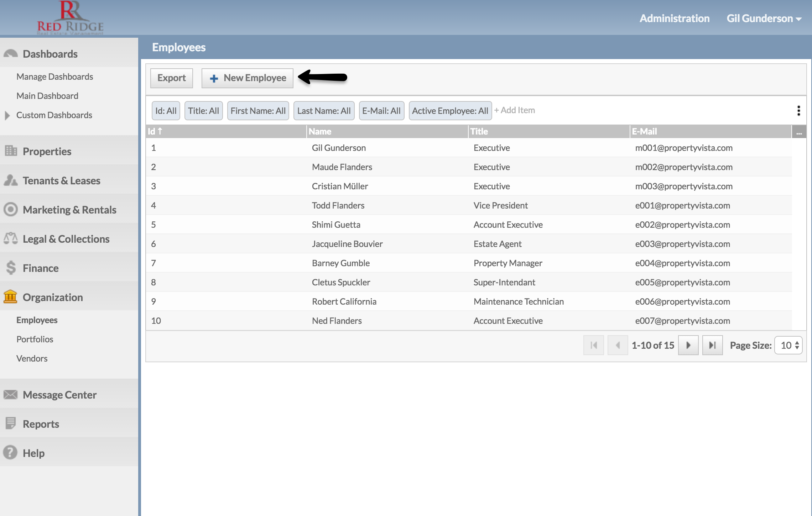Screen dimensions: 812x516
Task: Open the three-dot filter options menu
Action: (x=799, y=111)
